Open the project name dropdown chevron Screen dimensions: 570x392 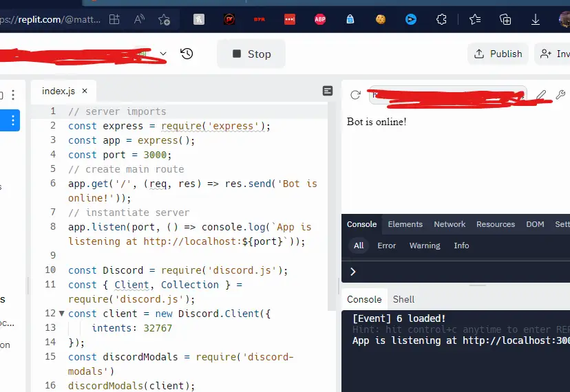coord(163,54)
